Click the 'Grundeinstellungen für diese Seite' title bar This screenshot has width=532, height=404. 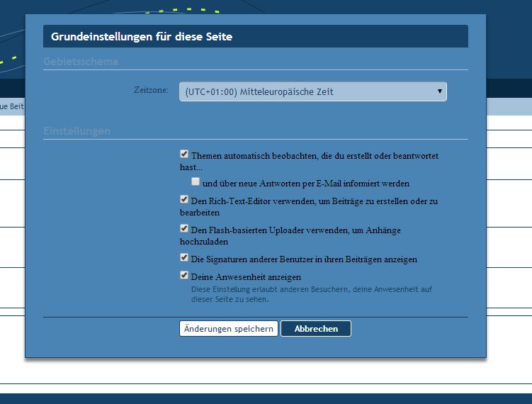click(255, 37)
